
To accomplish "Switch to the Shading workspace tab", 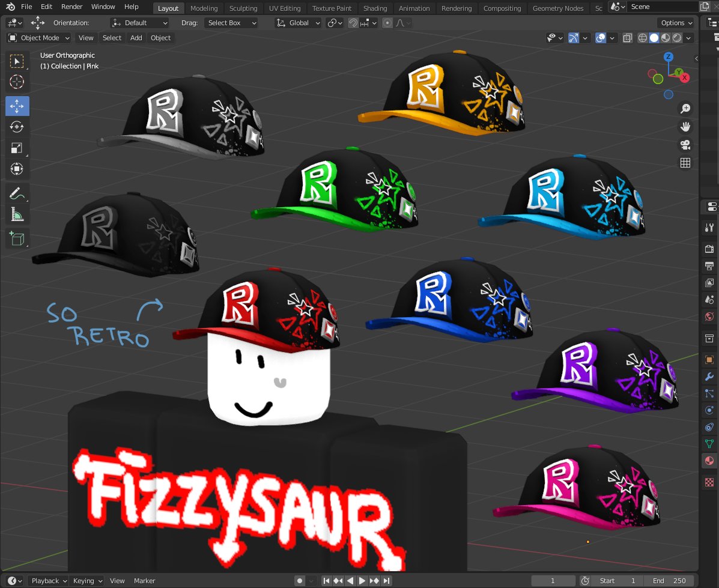I will [x=375, y=8].
